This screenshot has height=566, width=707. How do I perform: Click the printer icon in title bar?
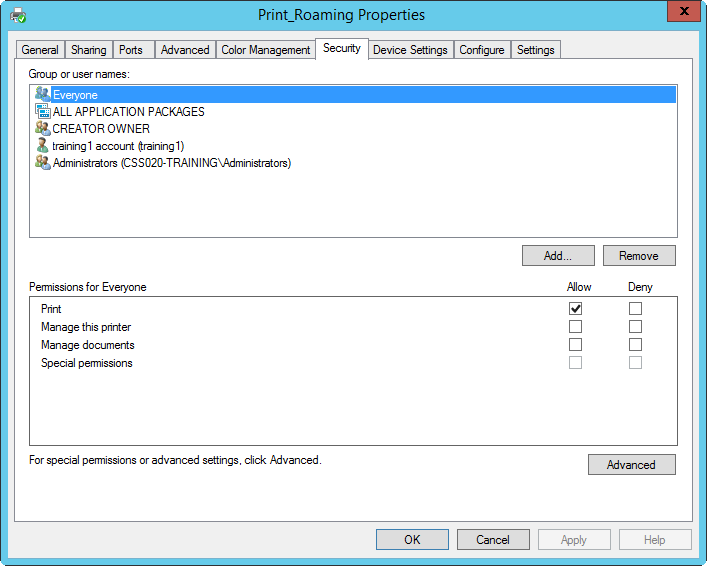pos(17,15)
